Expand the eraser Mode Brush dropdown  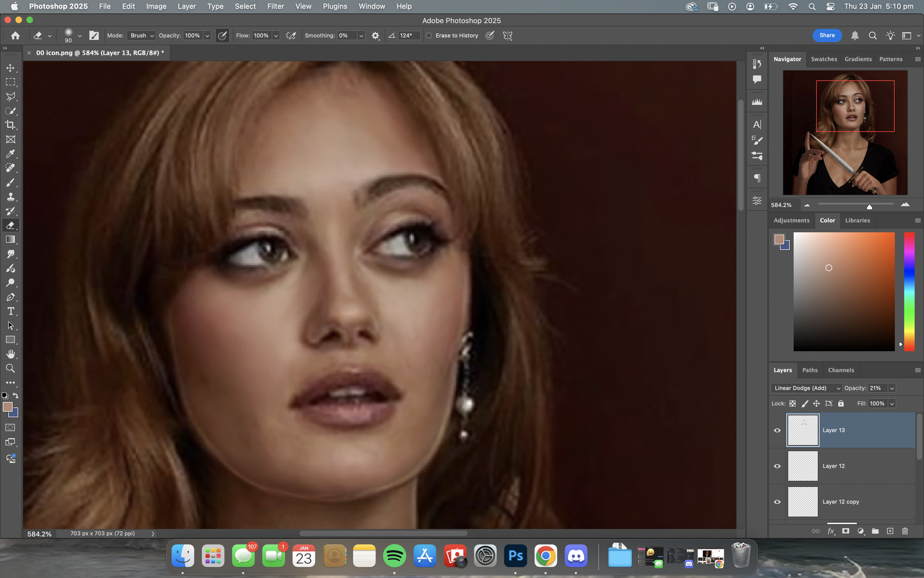(x=142, y=36)
